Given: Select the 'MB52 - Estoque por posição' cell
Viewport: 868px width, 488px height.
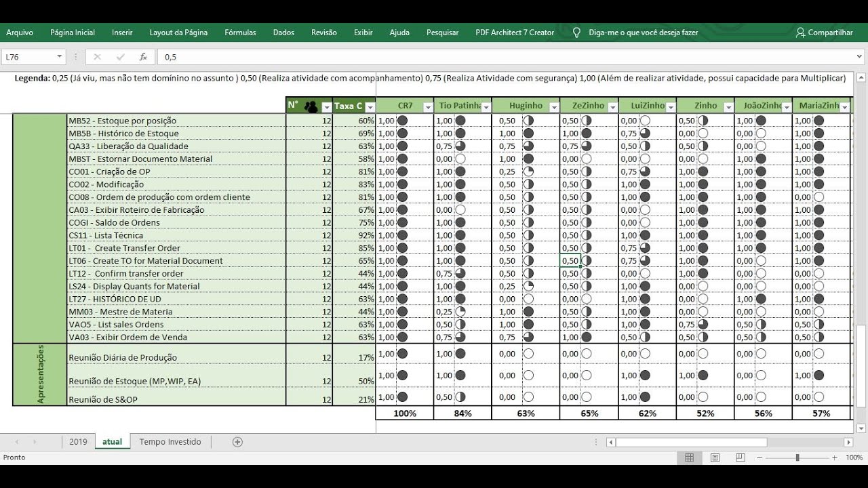Looking at the screenshot, I should (x=176, y=121).
